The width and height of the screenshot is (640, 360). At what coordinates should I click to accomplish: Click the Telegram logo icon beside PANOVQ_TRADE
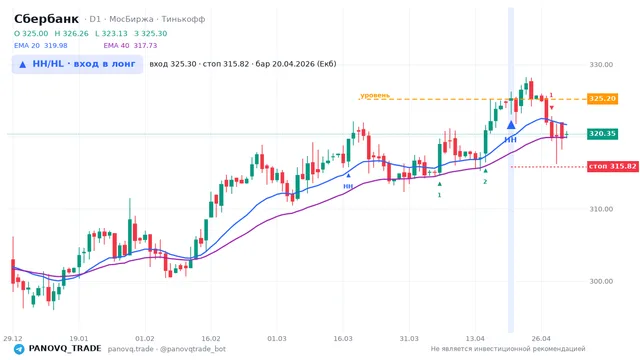(19, 349)
